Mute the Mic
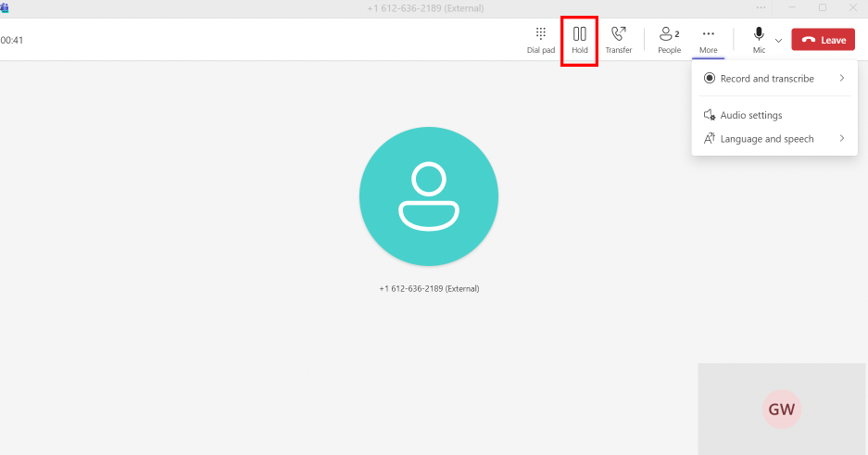The width and height of the screenshot is (868, 455). click(x=759, y=41)
